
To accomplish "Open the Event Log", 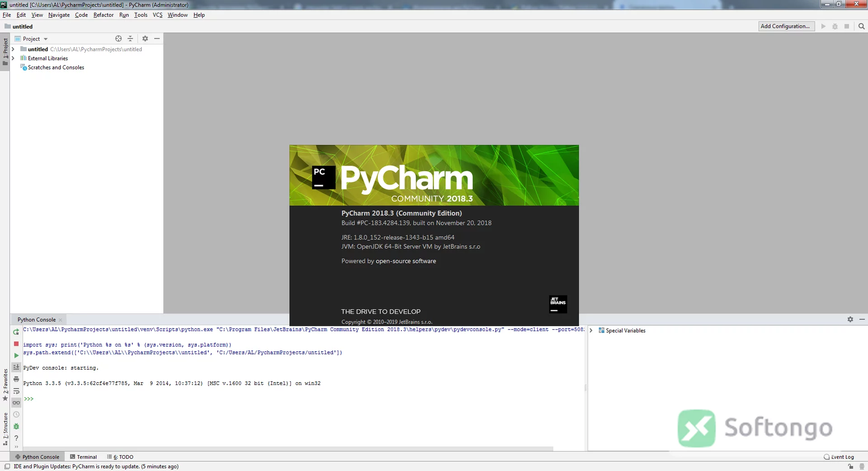I will [839, 457].
